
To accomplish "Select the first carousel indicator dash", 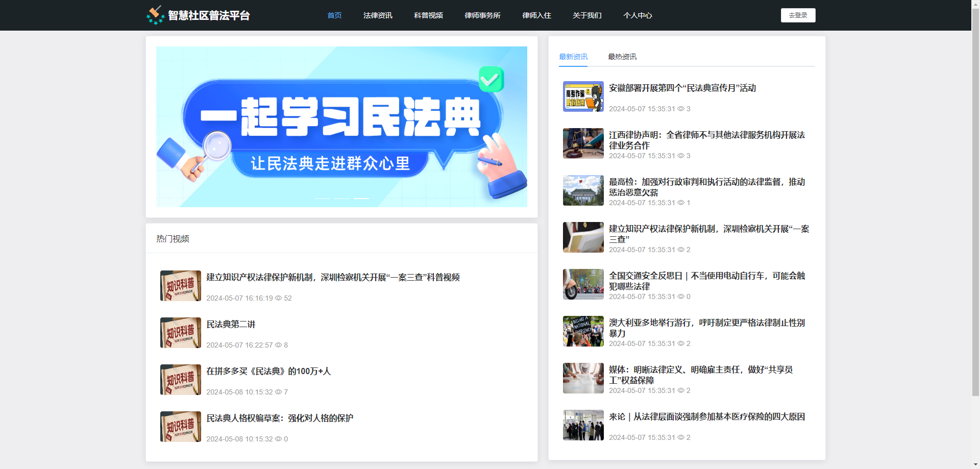I will point(322,198).
